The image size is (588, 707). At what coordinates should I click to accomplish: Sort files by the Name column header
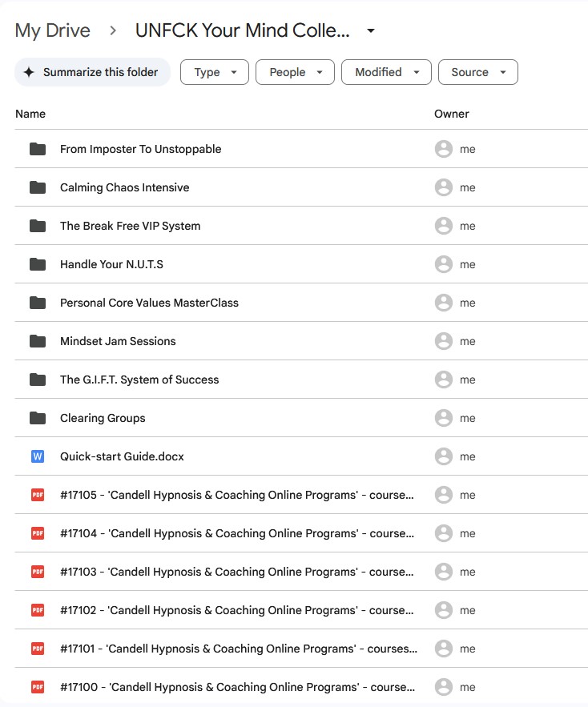(30, 114)
